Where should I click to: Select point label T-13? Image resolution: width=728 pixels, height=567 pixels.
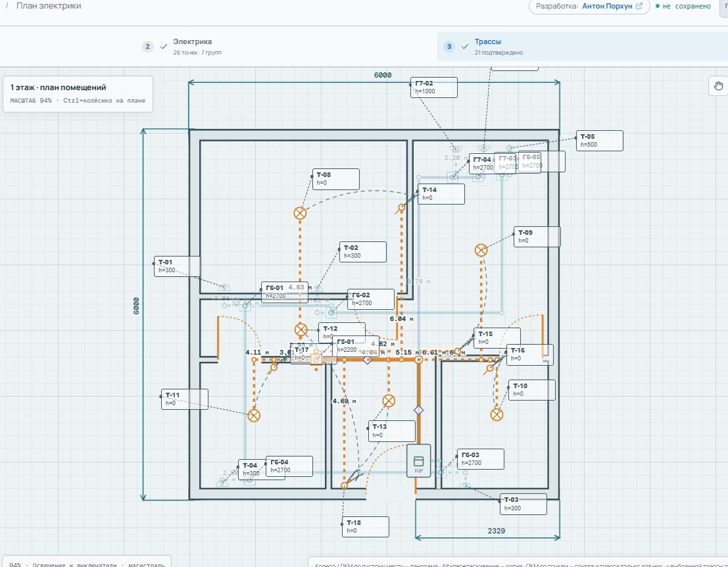392,431
